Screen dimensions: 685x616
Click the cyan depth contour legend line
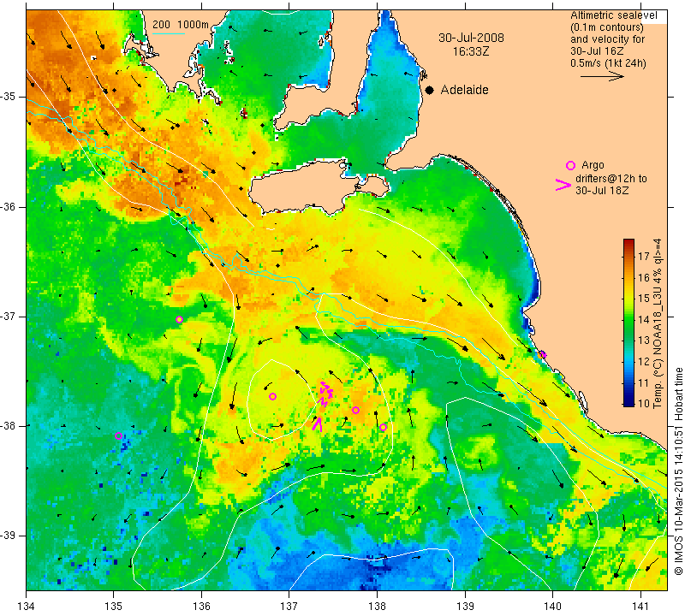pyautogui.click(x=168, y=33)
